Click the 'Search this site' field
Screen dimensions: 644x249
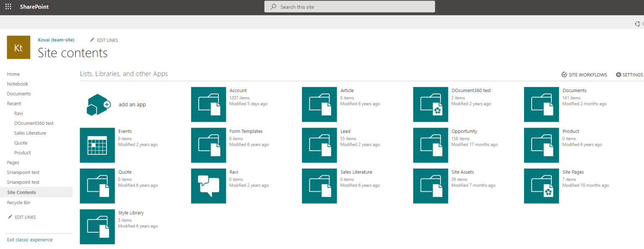coord(349,7)
